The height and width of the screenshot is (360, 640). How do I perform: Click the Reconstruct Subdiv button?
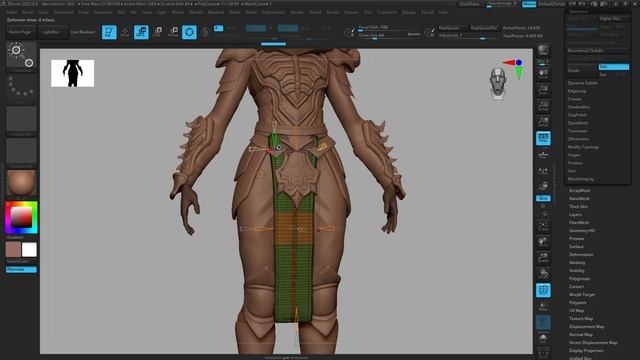pos(598,51)
